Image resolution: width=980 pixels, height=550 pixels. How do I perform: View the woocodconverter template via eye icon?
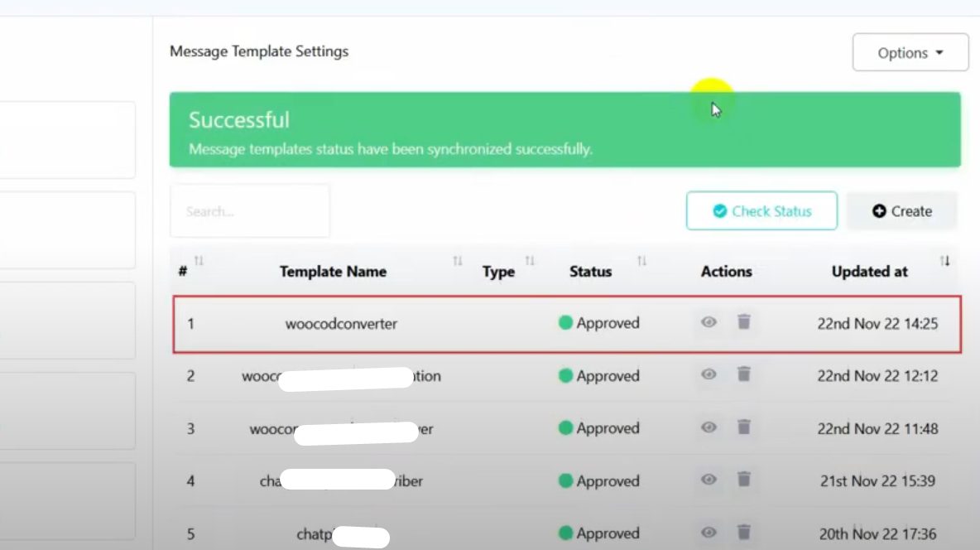tap(709, 322)
